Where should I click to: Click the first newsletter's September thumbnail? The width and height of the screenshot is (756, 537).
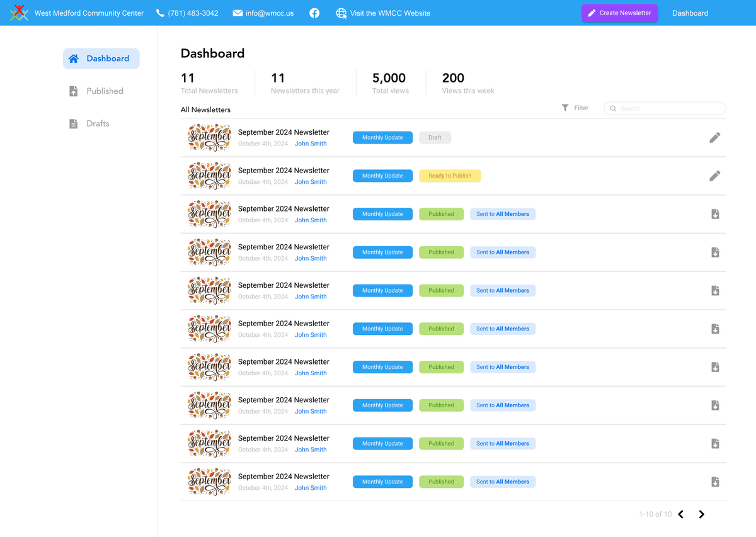tap(209, 137)
